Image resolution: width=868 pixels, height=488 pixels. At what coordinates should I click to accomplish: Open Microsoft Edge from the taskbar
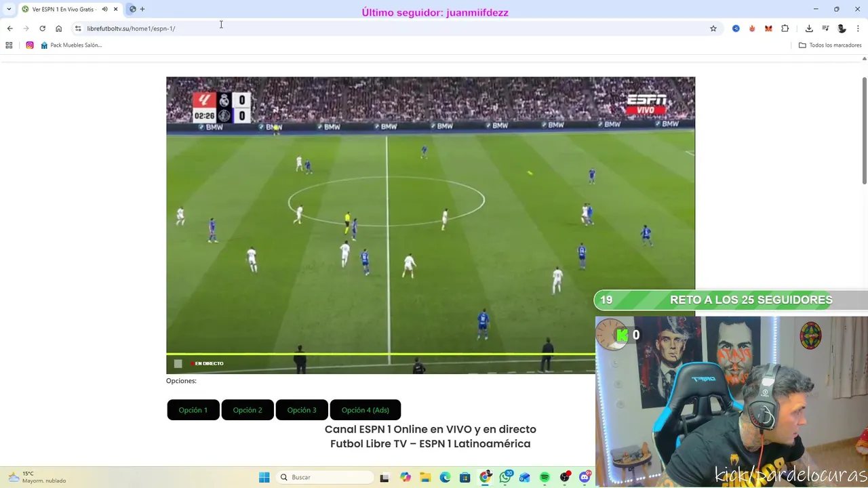[x=445, y=477]
